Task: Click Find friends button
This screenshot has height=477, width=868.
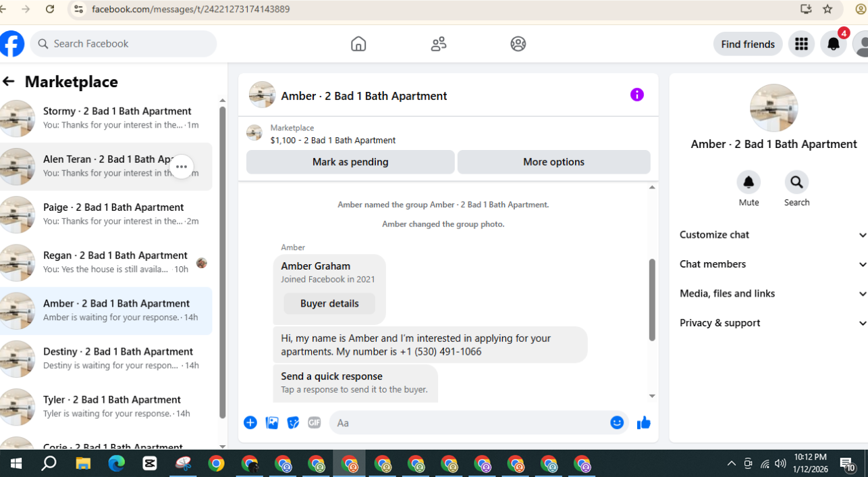Action: coord(748,44)
